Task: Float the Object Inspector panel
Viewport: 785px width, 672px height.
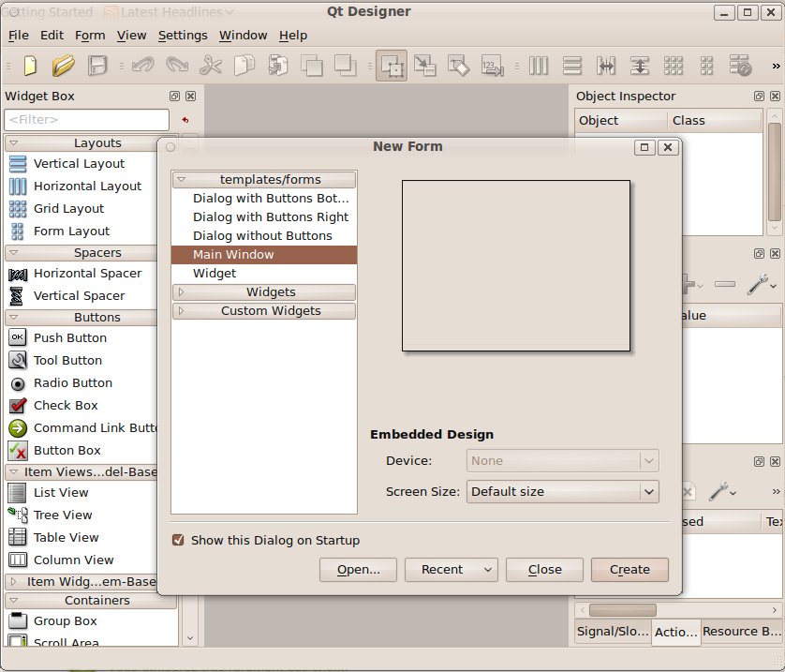Action: coord(759,97)
